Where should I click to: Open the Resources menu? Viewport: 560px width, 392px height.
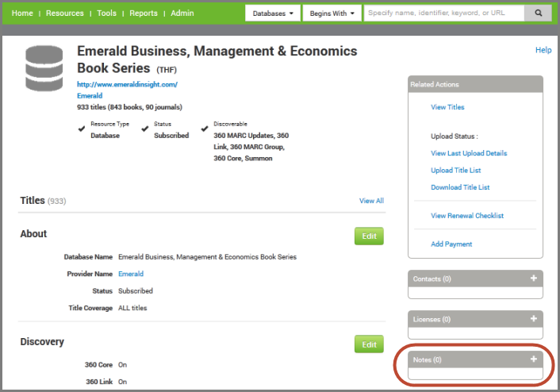point(64,13)
